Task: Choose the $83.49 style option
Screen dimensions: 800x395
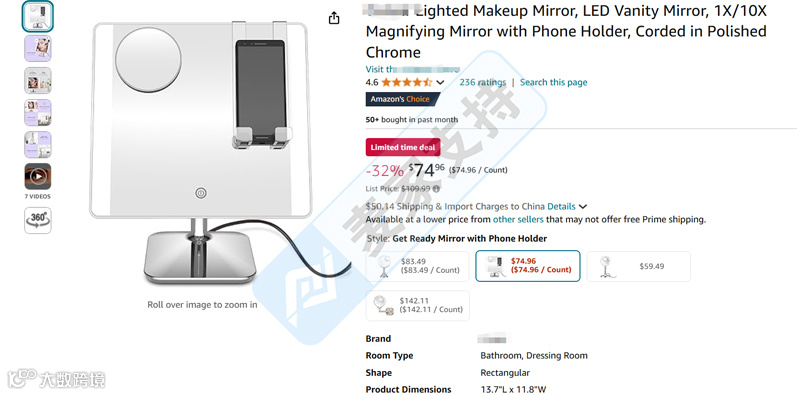Action: [x=417, y=266]
